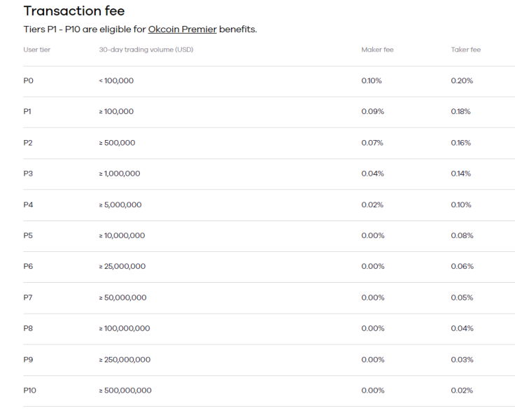This screenshot has height=420, width=515.
Task: Click the P7 taker fee 0.05%
Action: (x=462, y=297)
